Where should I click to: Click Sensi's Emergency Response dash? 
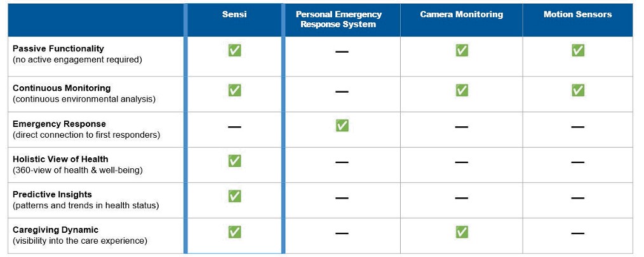(234, 127)
